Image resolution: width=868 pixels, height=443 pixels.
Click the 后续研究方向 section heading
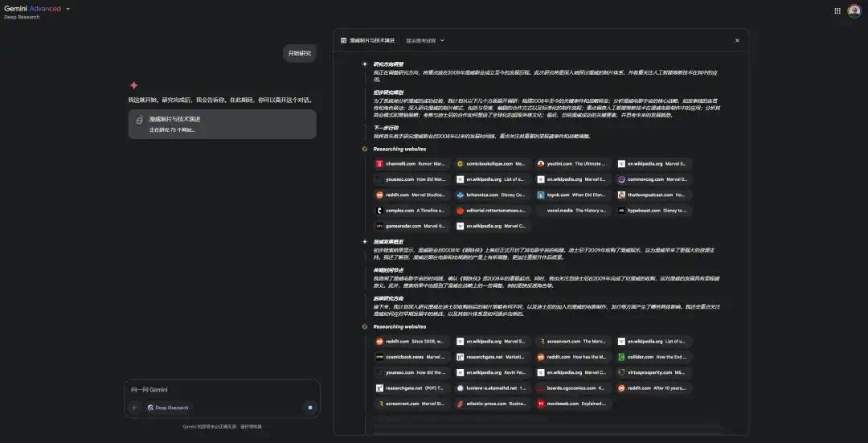tap(388, 298)
